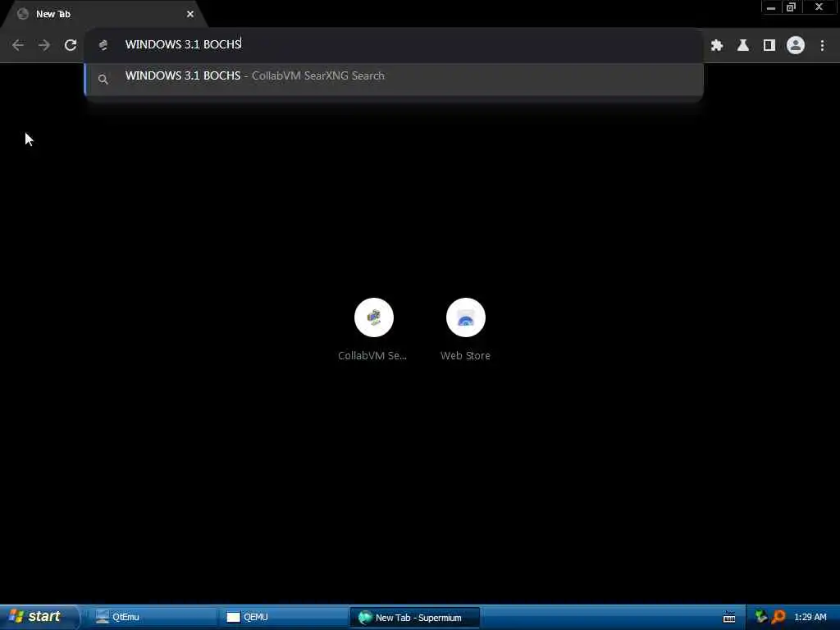840x630 pixels.
Task: Go forward with the forward arrow
Action: click(44, 45)
